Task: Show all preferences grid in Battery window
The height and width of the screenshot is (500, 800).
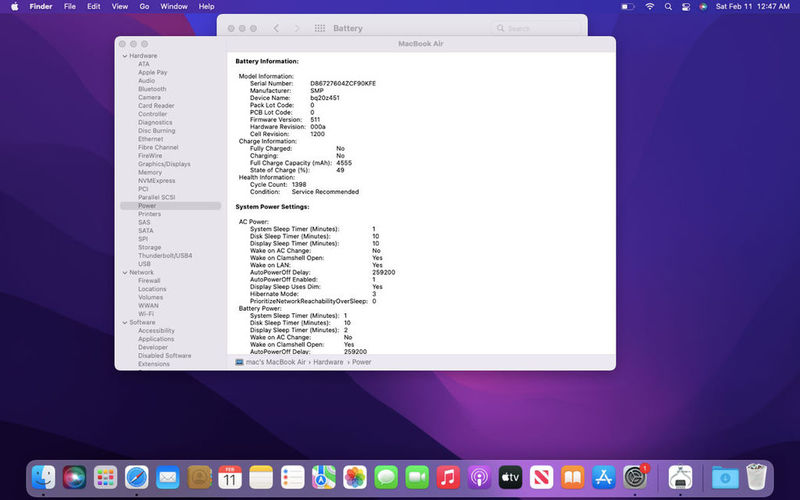Action: click(x=320, y=28)
